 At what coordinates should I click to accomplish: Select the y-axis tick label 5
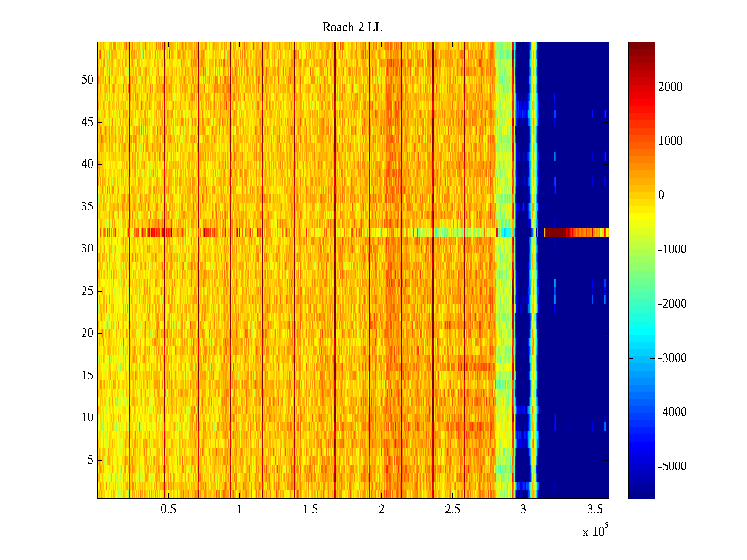coord(90,460)
